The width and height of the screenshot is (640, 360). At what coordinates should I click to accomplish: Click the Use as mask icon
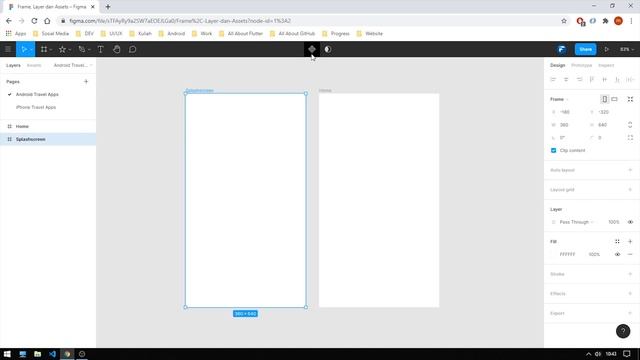pos(328,49)
